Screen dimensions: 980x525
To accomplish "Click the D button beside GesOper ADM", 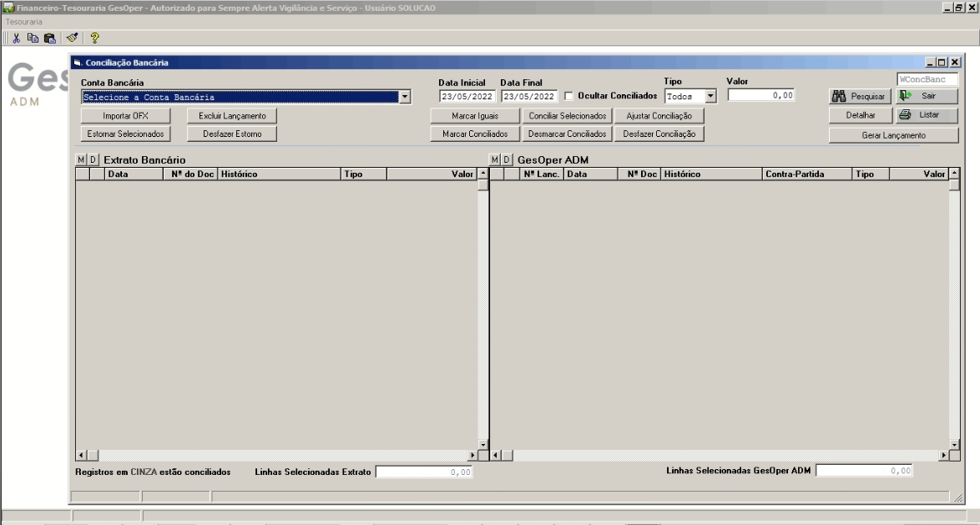I will point(506,159).
